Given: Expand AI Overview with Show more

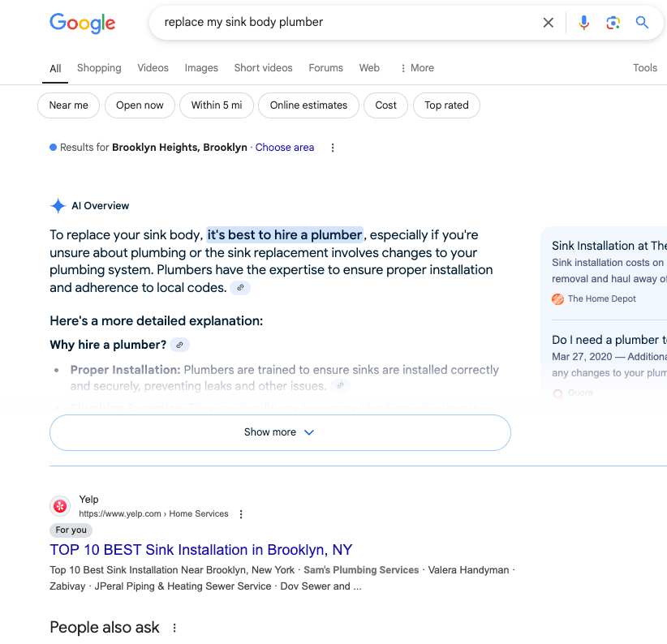Looking at the screenshot, I should (280, 432).
